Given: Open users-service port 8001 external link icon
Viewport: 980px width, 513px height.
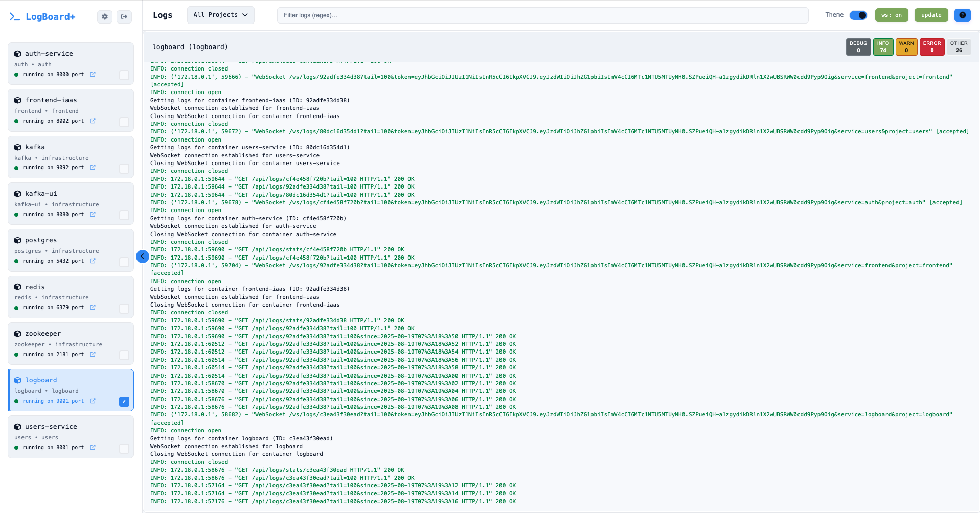Looking at the screenshot, I should tap(93, 448).
